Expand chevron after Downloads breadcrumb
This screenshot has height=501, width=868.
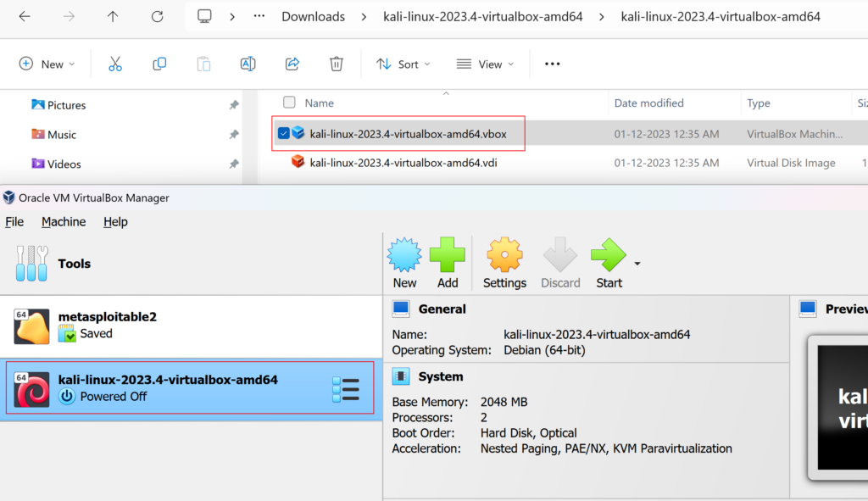(x=364, y=17)
